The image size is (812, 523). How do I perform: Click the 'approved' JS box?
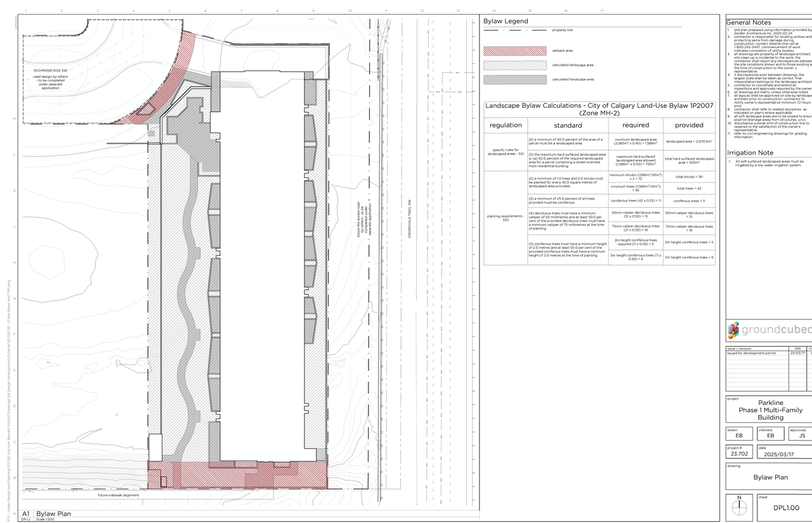click(x=801, y=434)
